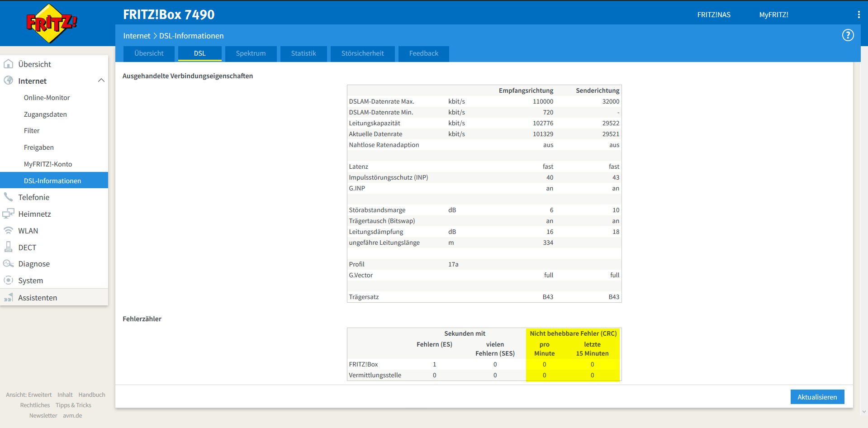Click the Diagnose icon
The height and width of the screenshot is (428, 868).
pyautogui.click(x=9, y=263)
